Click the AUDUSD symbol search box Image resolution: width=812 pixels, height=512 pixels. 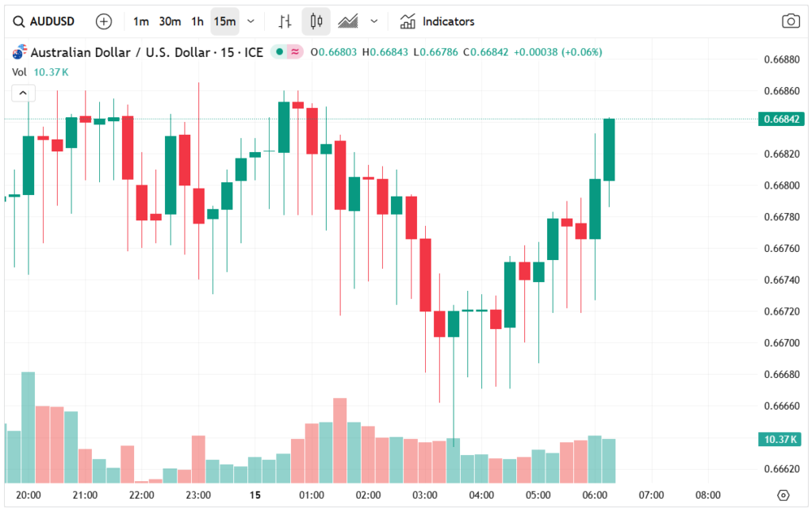[x=44, y=21]
